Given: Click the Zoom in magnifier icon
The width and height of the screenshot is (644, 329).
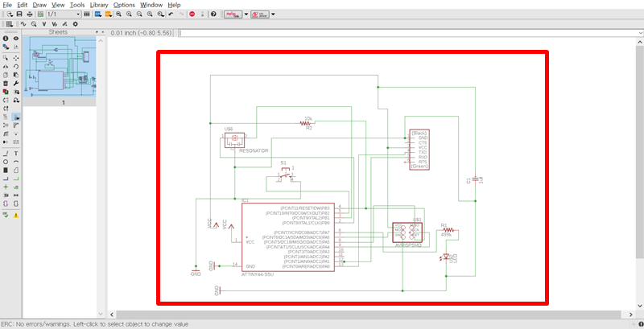Looking at the screenshot, I should tap(129, 14).
